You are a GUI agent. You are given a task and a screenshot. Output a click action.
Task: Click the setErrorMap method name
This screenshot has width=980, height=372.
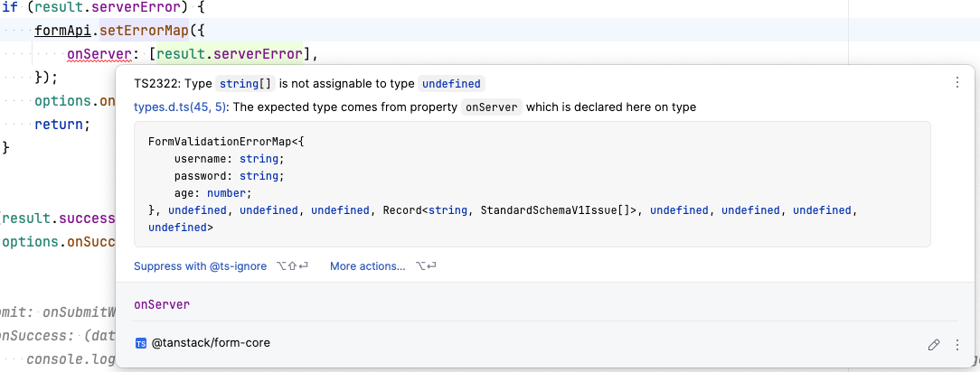tap(140, 31)
